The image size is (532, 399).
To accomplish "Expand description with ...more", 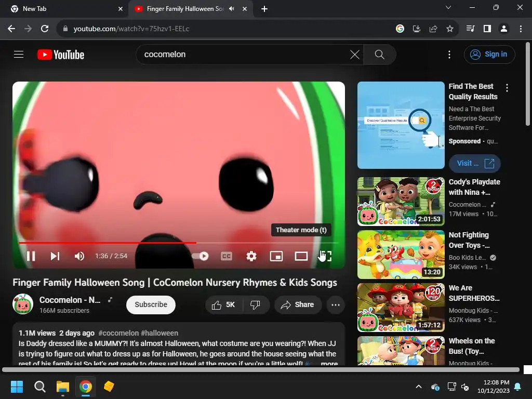I will coord(329,363).
